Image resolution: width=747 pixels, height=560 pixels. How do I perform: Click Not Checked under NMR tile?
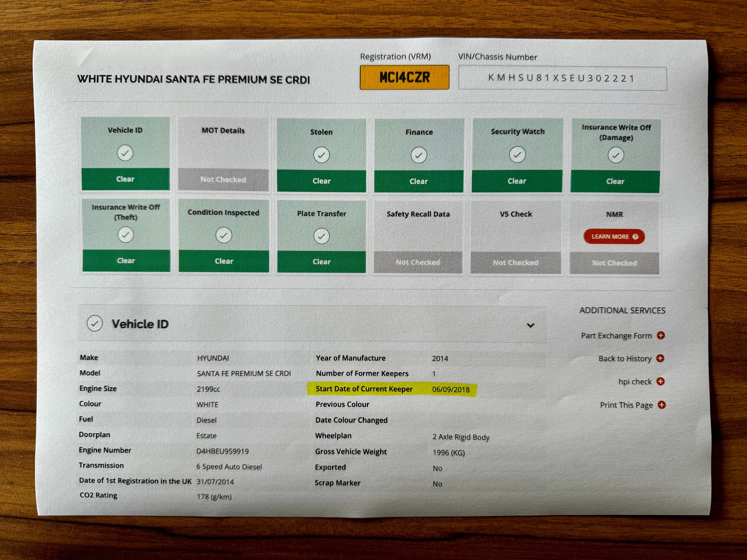click(614, 263)
